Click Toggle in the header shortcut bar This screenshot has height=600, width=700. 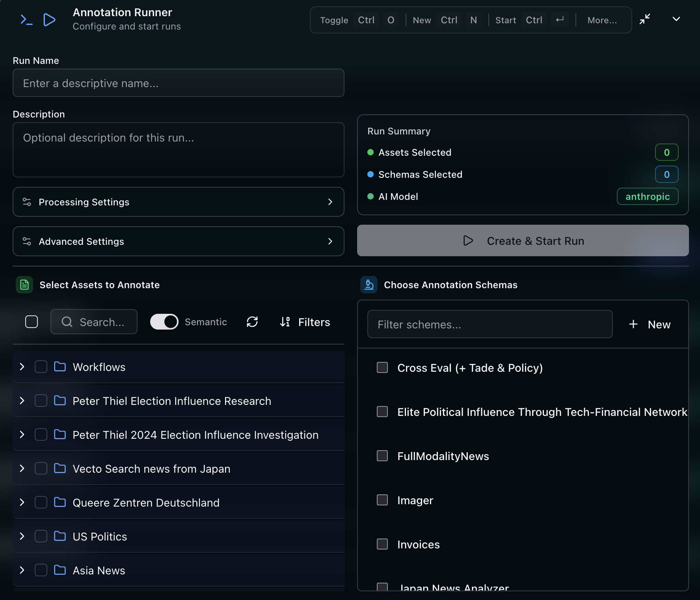coord(334,20)
